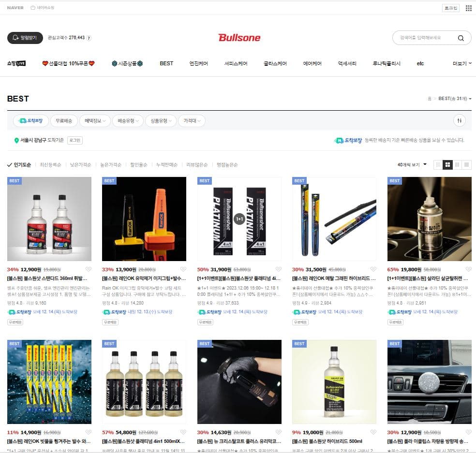The height and width of the screenshot is (453, 476).
Task: Expand the 상품유형 filter dropdown
Action: pyautogui.click(x=161, y=121)
